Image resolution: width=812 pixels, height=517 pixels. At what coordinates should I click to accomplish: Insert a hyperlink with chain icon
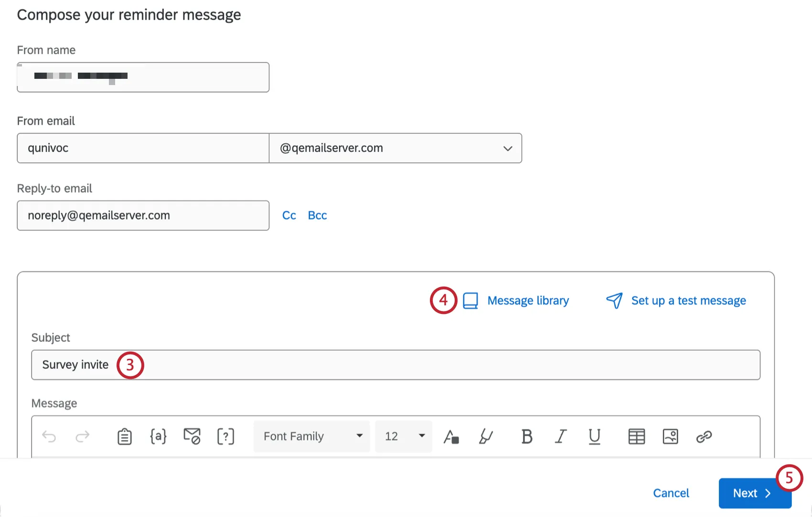(x=704, y=436)
